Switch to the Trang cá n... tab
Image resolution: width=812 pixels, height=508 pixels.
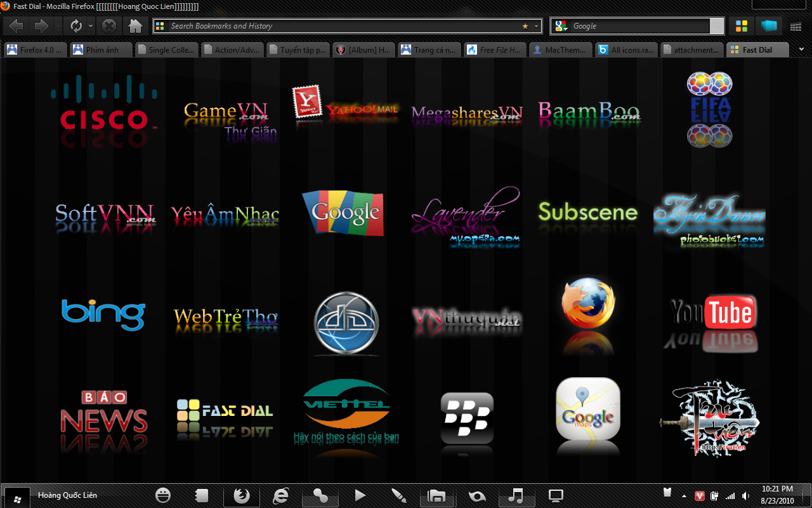pyautogui.click(x=429, y=50)
